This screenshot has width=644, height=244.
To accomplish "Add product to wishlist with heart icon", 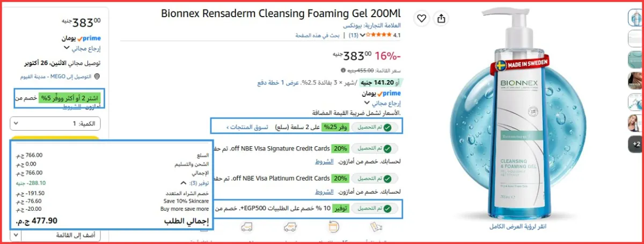I will [x=422, y=18].
